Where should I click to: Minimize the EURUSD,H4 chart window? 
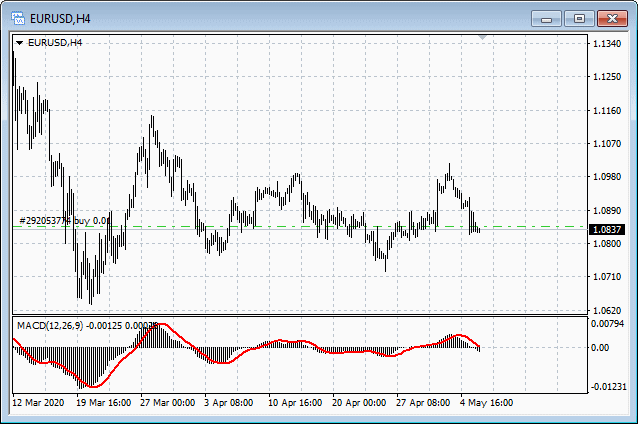(x=546, y=19)
